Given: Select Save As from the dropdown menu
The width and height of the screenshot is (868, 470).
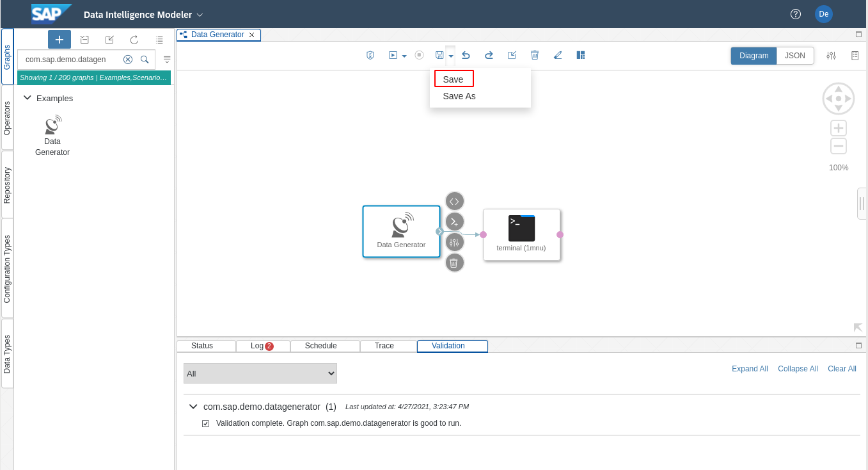Looking at the screenshot, I should click(x=459, y=96).
